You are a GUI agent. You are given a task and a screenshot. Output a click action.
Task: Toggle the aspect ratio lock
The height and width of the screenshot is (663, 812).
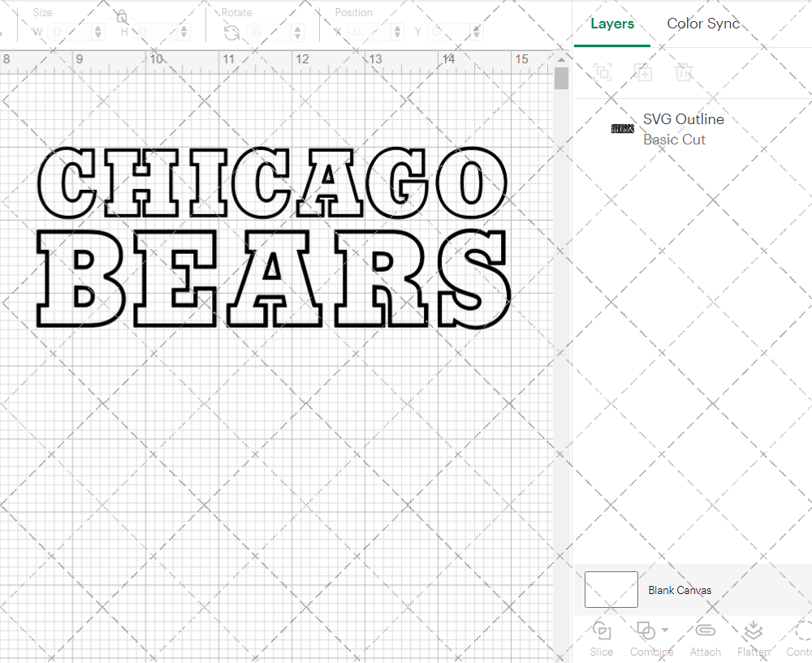point(120,15)
